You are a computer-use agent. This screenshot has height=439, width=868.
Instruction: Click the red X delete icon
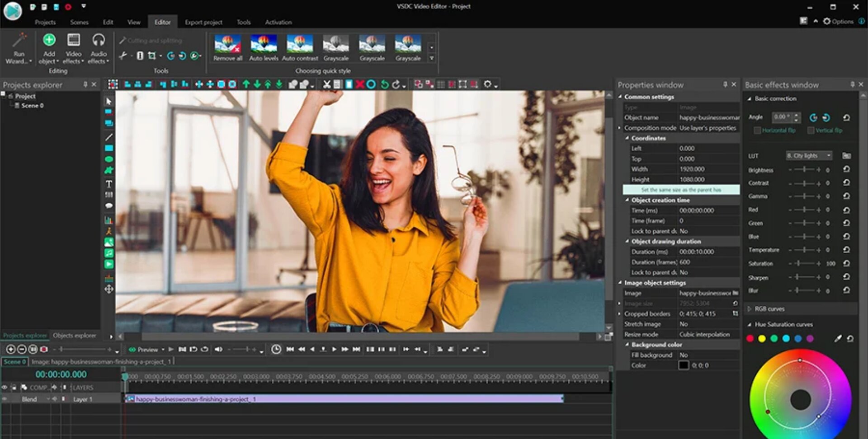(360, 84)
